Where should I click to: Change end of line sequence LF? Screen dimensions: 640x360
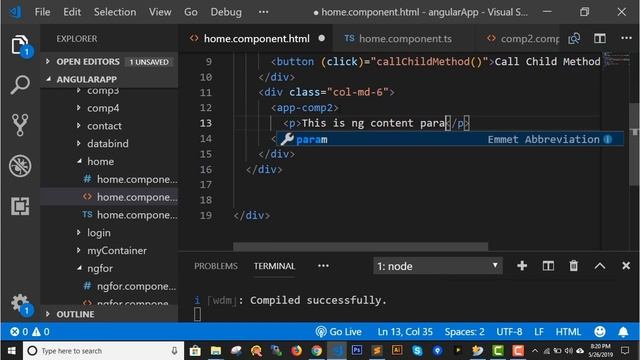[x=539, y=331]
